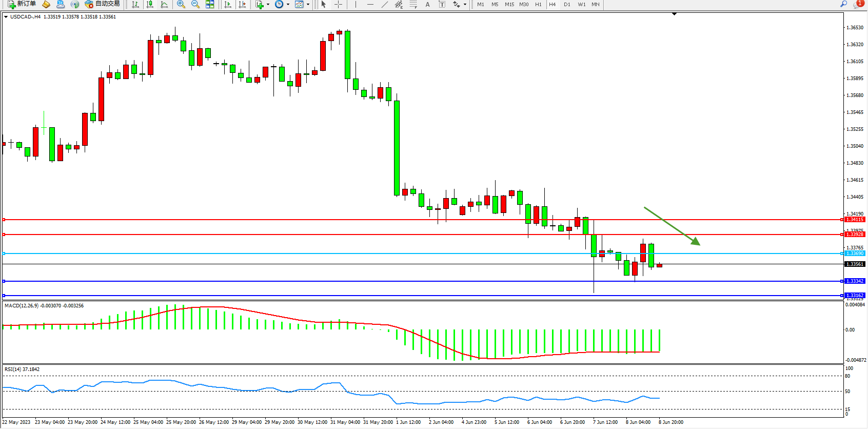868x429 pixels.
Task: Open the notifications chat bubble
Action: tap(858, 4)
